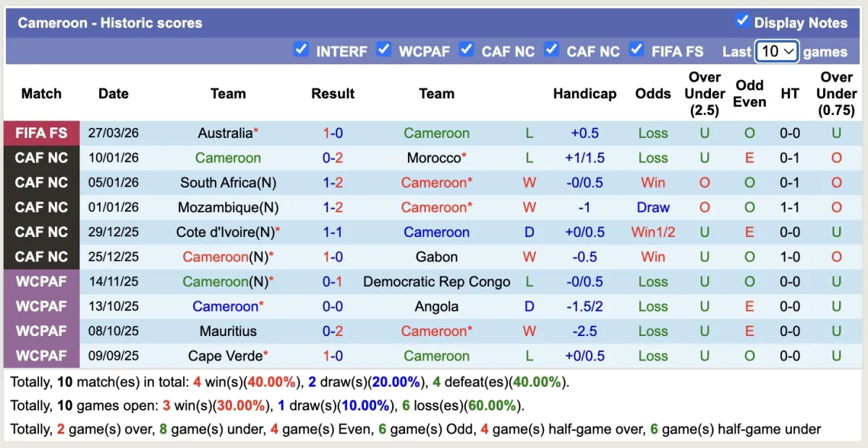
Task: Click the Cape Verde team link
Action: click(225, 356)
